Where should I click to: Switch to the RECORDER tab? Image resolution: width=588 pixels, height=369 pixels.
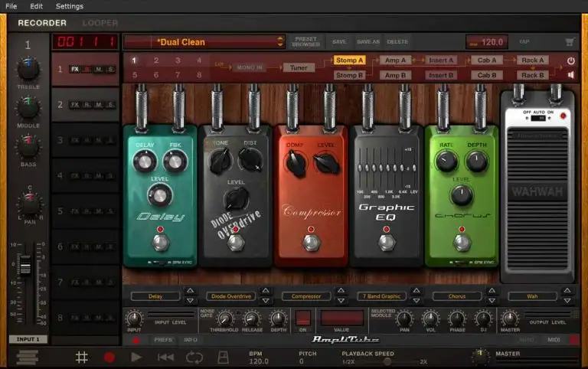[42, 23]
